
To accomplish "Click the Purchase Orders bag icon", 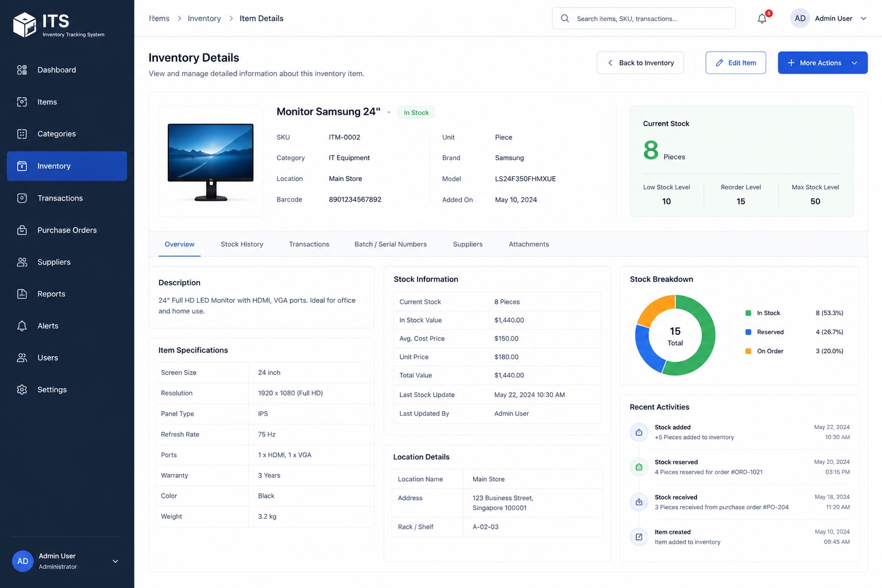I will click(22, 230).
